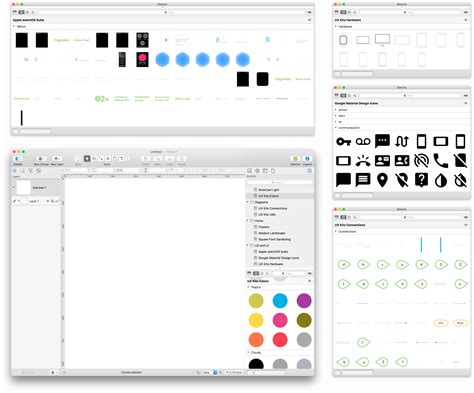Pick the orange Playful color swatch
This screenshot has height=393, width=474.
[x=256, y=340]
